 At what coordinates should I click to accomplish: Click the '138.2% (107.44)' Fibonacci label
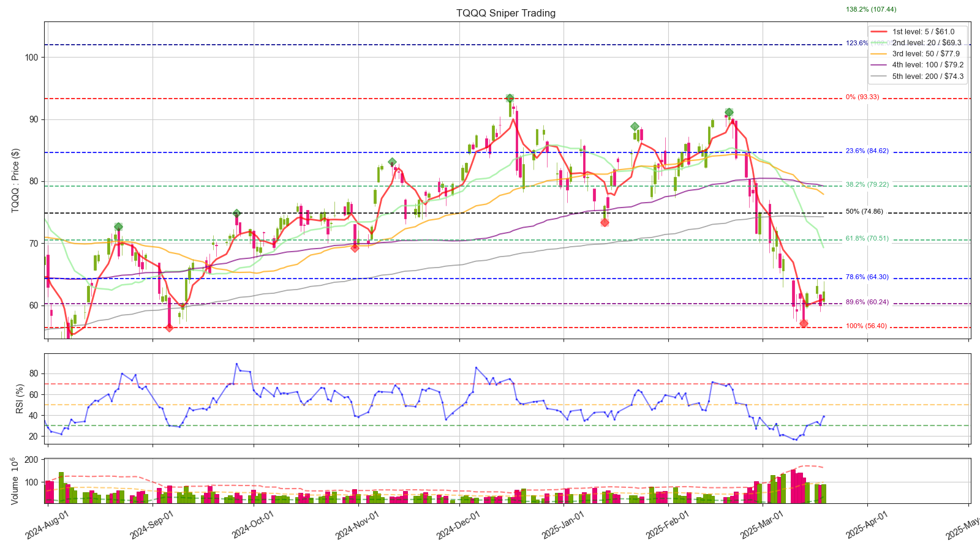click(871, 9)
